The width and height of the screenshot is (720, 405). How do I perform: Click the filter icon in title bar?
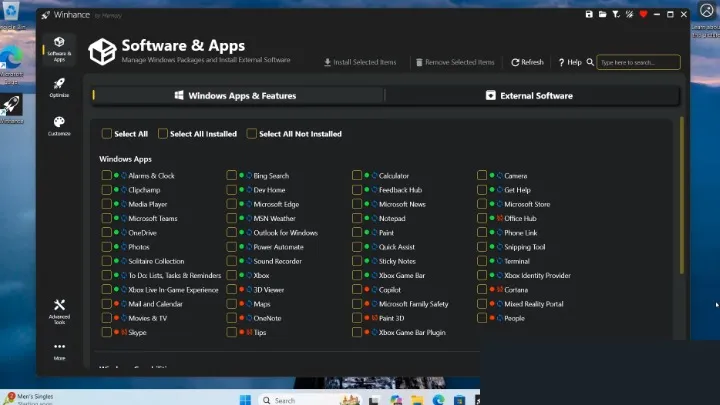[616, 14]
